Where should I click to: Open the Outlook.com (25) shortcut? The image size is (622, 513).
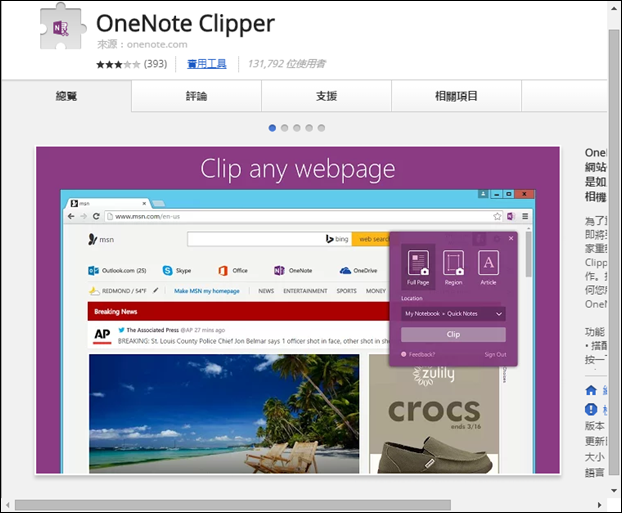(117, 271)
